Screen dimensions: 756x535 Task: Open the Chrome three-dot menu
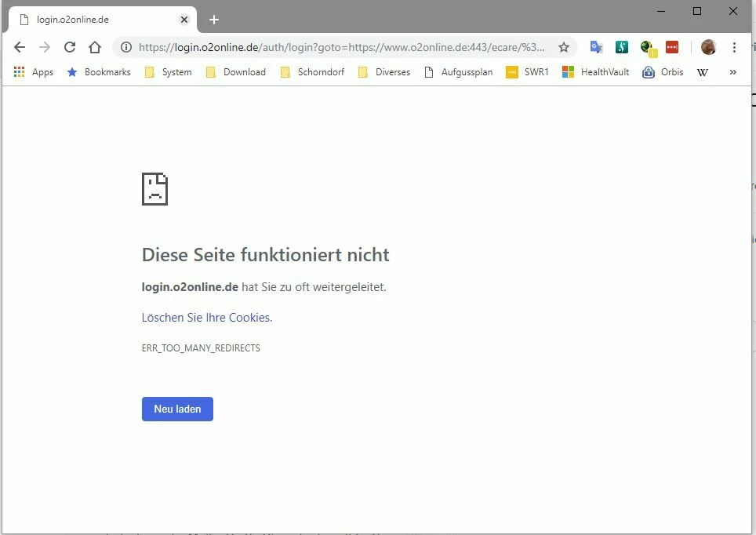pyautogui.click(x=734, y=47)
